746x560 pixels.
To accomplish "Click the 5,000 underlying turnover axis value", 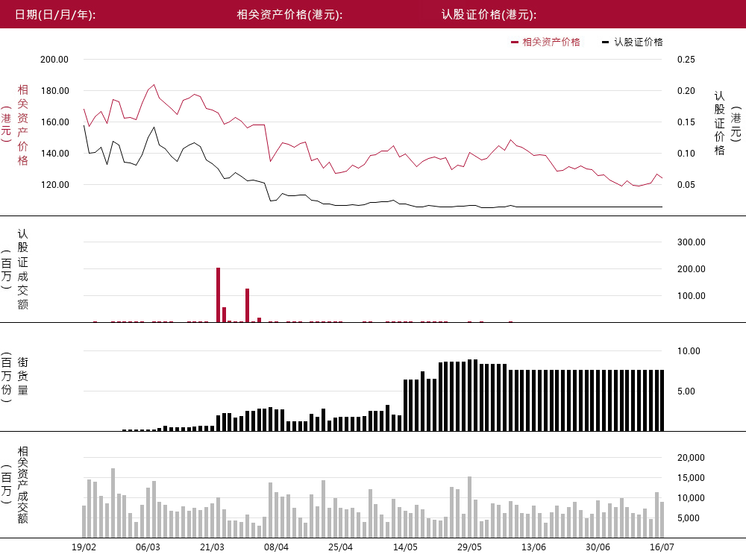I will [x=689, y=518].
